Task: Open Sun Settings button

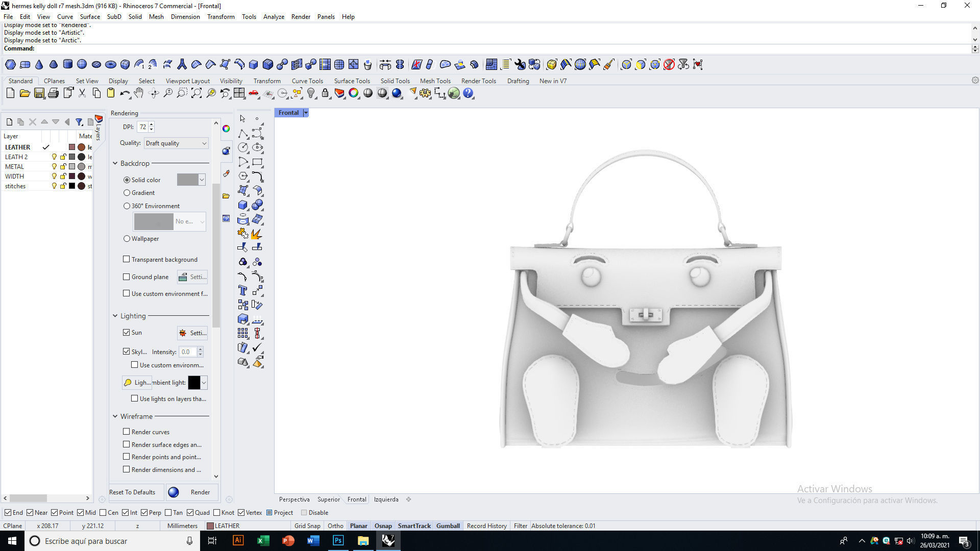Action: coord(192,333)
